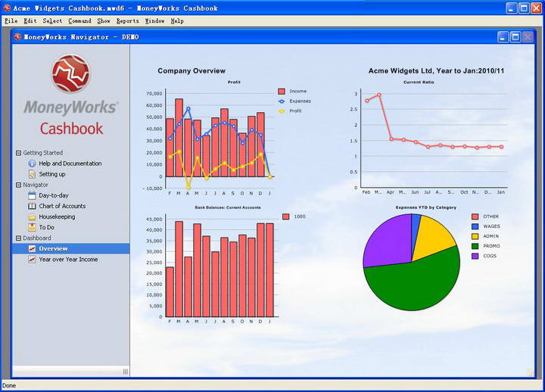The image size is (545, 392).
Task: Click the Chart of Accounts book icon
Action: coord(32,206)
